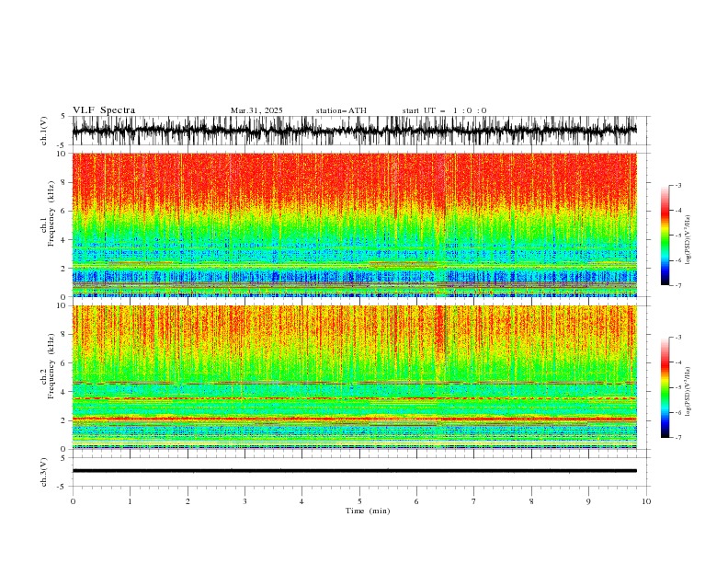
Task: Click the "station=ATH" label
Action: point(341,110)
